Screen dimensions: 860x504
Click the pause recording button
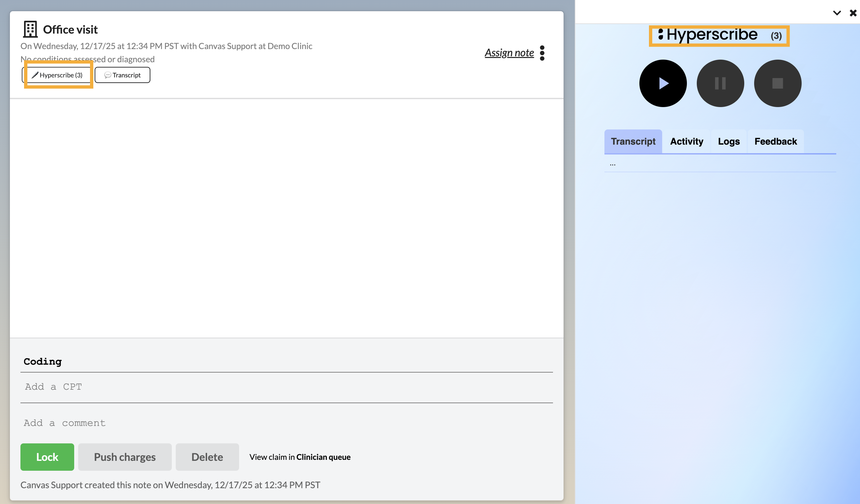tap(720, 83)
